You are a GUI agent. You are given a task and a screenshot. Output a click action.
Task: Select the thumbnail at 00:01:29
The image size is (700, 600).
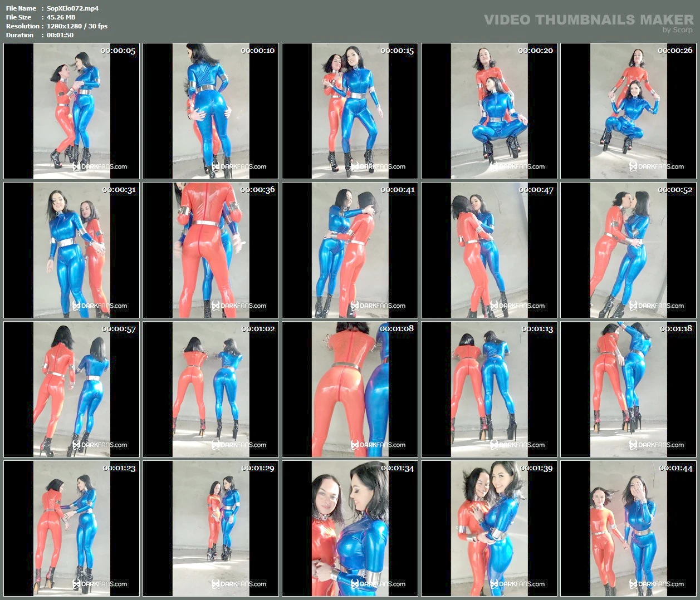click(x=211, y=528)
